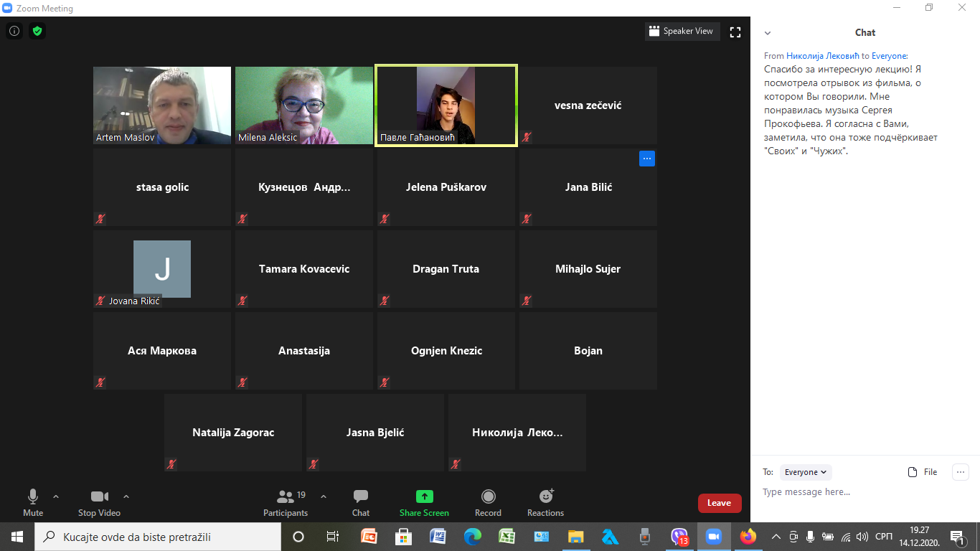Click the green encryption shield icon
The image size is (980, 551).
37,32
